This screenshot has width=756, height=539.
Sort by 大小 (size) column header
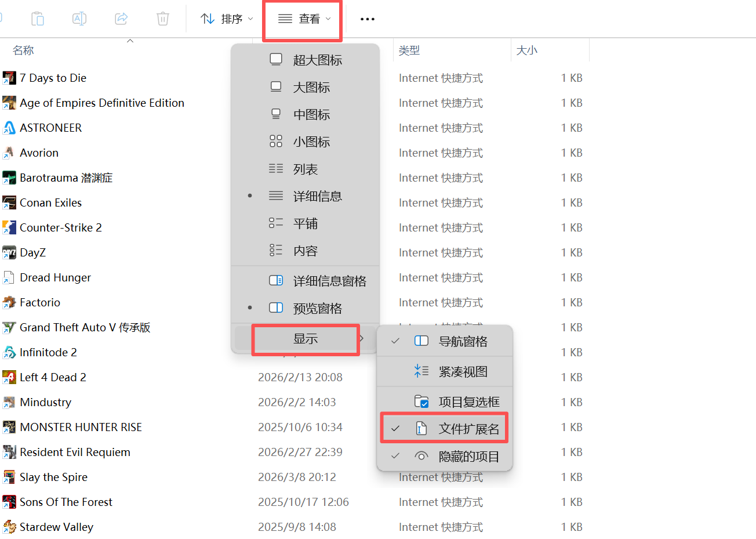tap(526, 50)
